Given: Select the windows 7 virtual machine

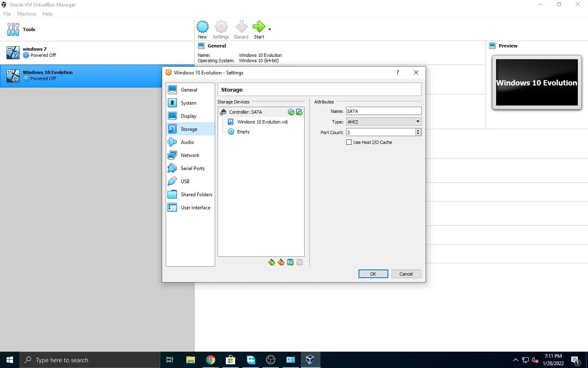Looking at the screenshot, I should coord(97,52).
